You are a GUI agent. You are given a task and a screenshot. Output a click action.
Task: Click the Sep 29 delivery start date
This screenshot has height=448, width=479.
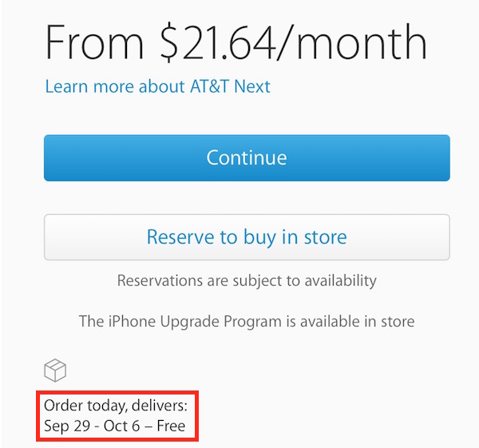(68, 426)
